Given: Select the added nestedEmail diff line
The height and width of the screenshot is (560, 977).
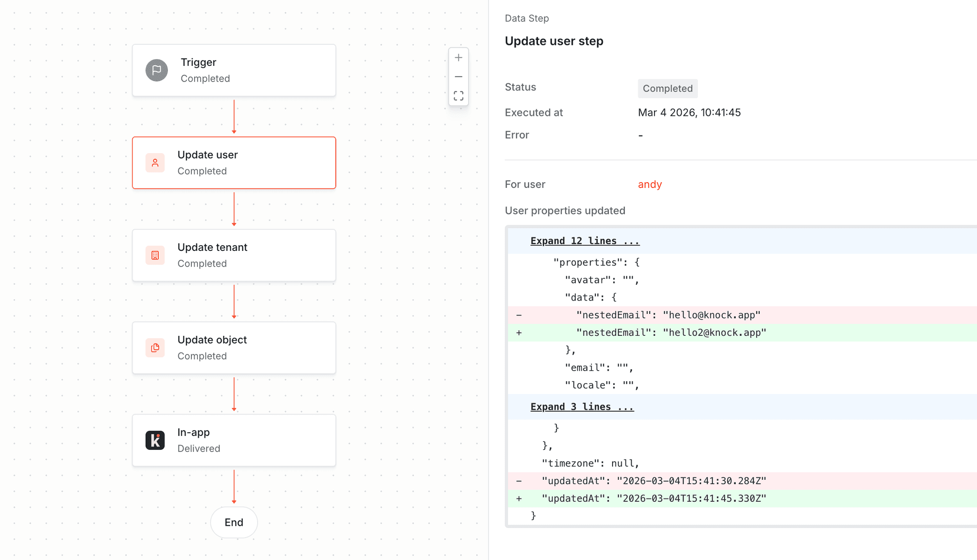Looking at the screenshot, I should 668,332.
